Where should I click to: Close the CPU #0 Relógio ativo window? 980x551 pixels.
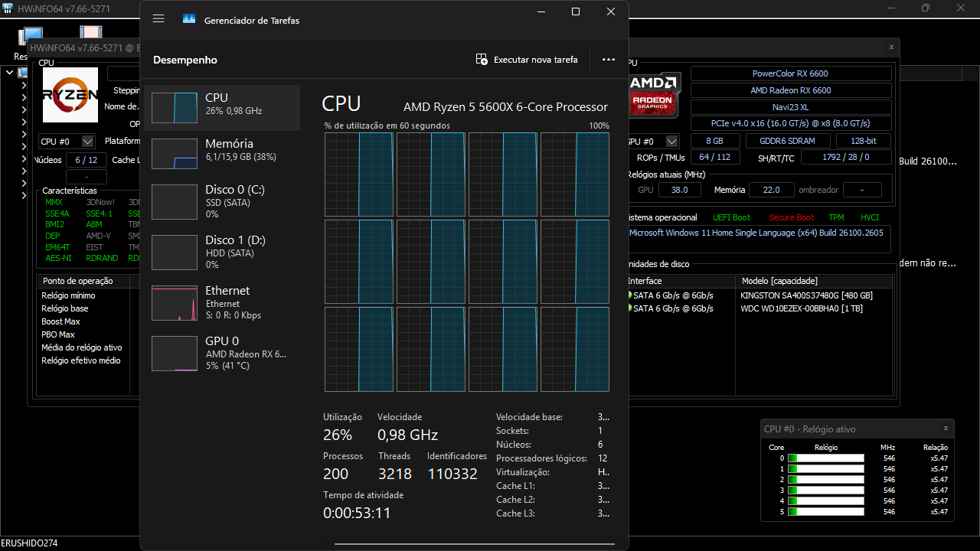[946, 429]
